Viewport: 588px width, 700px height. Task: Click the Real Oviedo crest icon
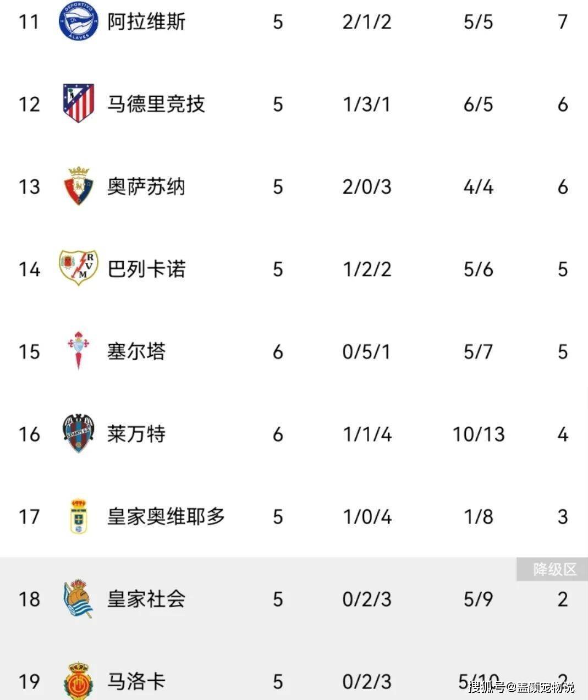pos(79,516)
